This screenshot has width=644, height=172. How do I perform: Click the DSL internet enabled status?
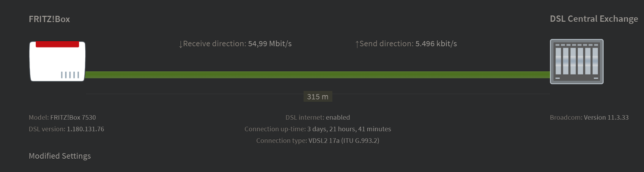(318, 117)
